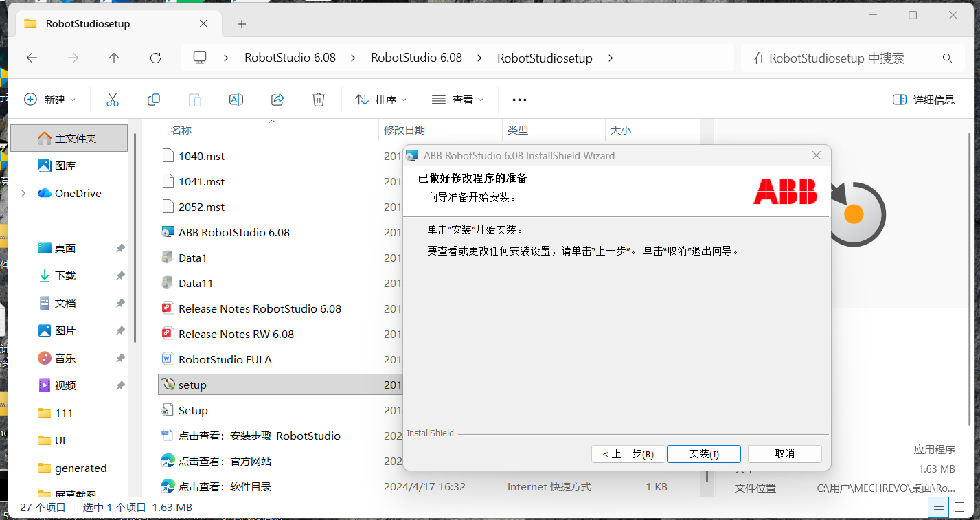Click the Copy icon in toolbar
This screenshot has height=520, width=980.
click(x=154, y=100)
